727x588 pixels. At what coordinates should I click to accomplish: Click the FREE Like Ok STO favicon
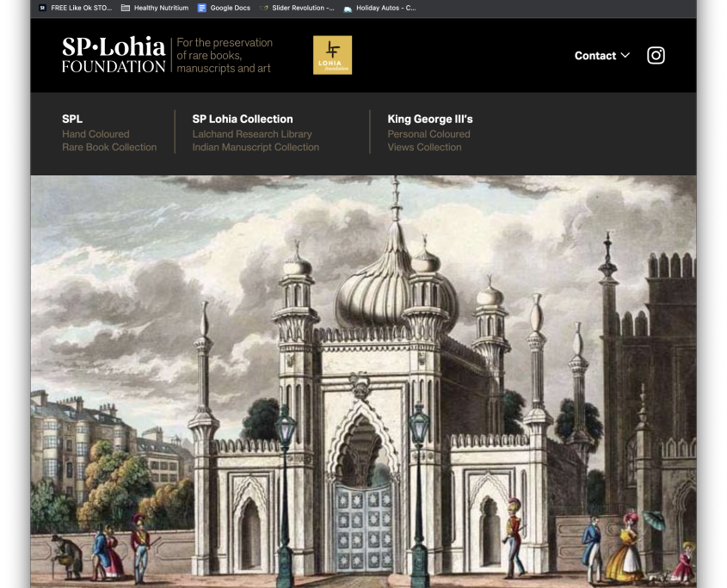click(43, 8)
